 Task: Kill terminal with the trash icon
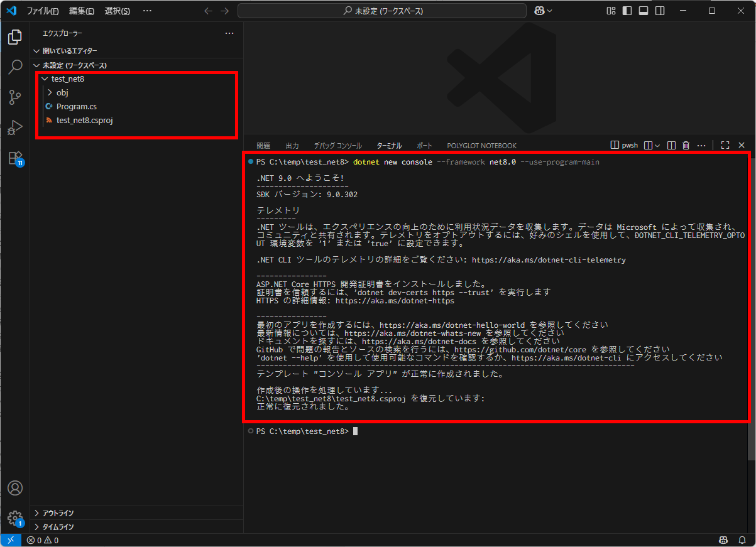(x=686, y=145)
